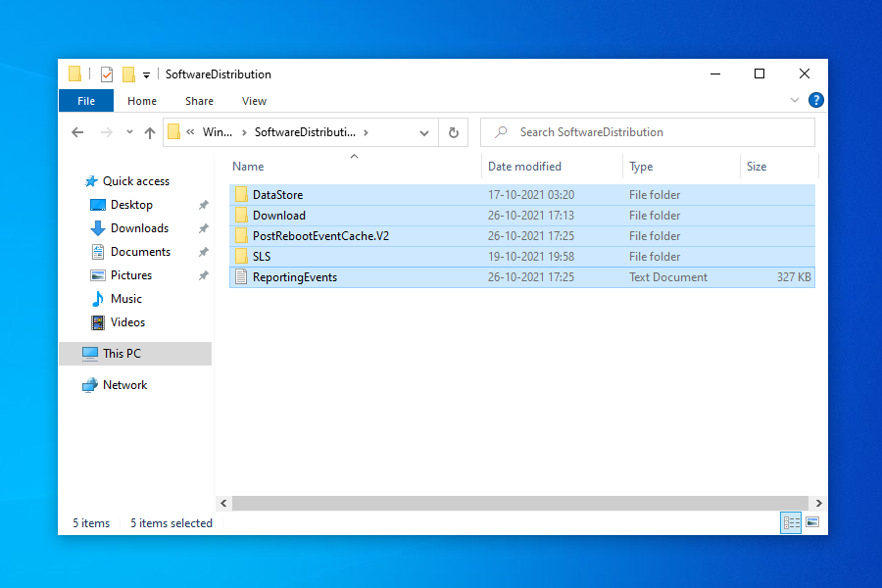Open the address bar history dropdown

coord(424,132)
